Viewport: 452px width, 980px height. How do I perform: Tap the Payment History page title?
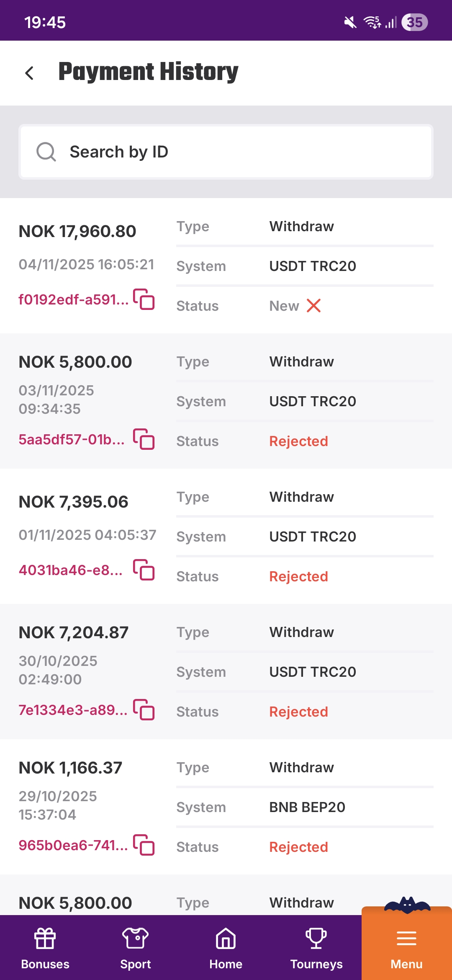coord(148,72)
